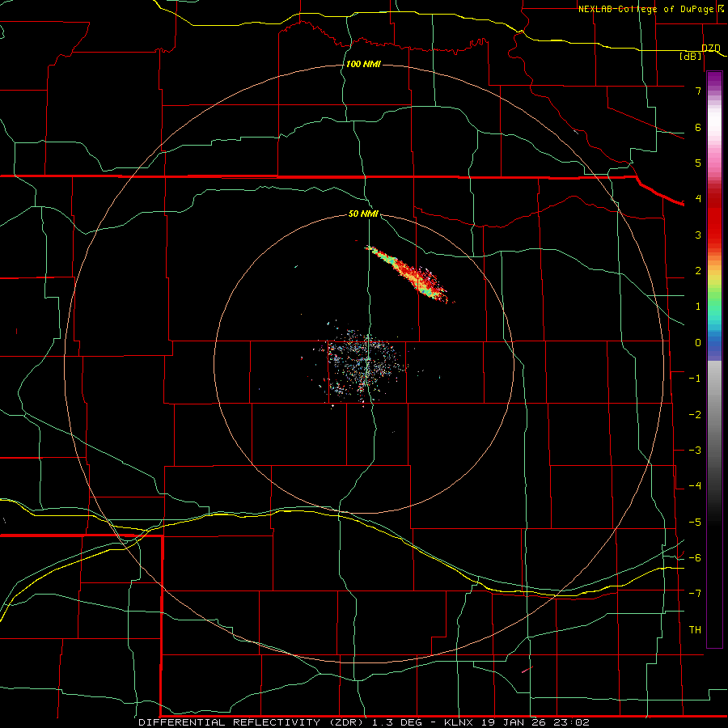Click the Differential Reflectivity caption at bottom
This screenshot has width=728, height=728.
363,722
